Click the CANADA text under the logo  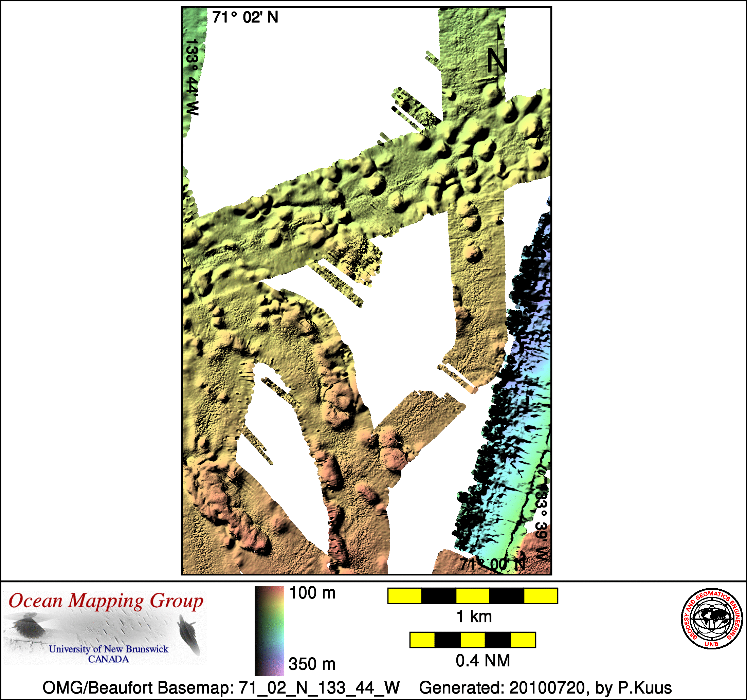click(108, 659)
